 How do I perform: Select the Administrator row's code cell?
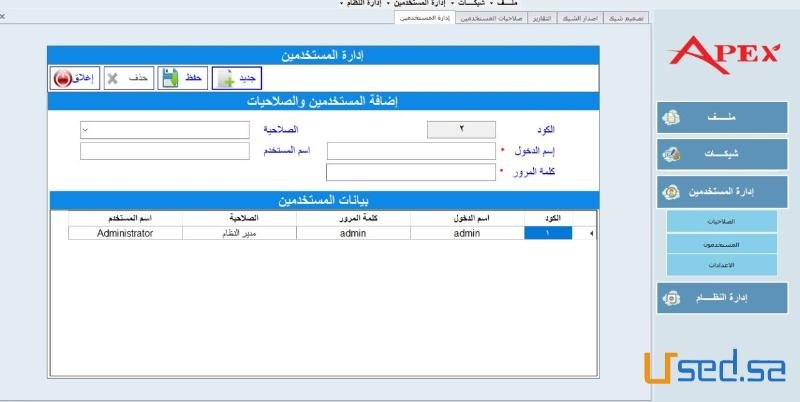coord(548,233)
